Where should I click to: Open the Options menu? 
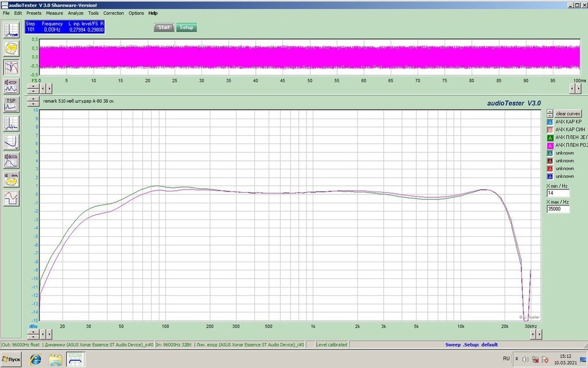click(x=136, y=13)
